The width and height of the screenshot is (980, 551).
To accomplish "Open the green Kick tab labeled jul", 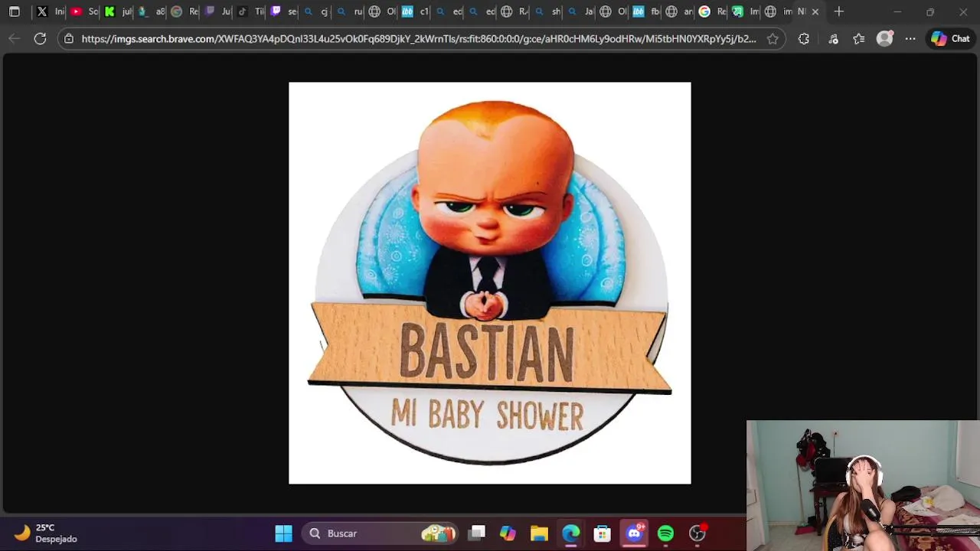I will 116,11.
